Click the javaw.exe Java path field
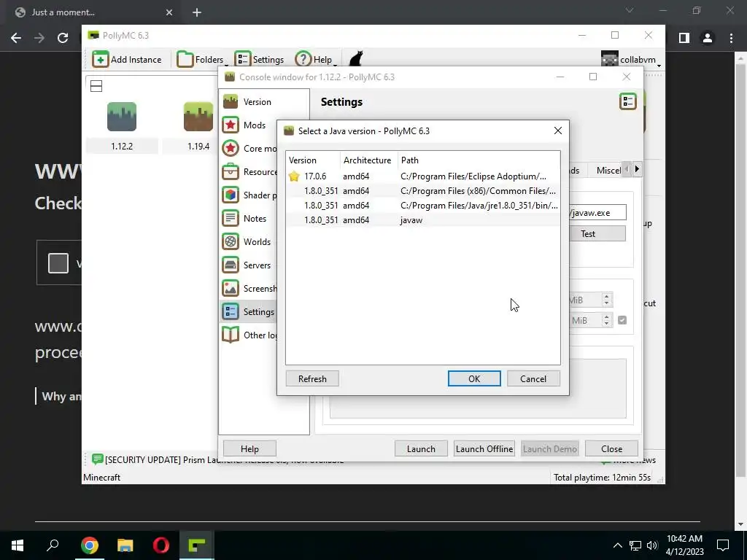Image resolution: width=747 pixels, height=560 pixels. tap(597, 212)
